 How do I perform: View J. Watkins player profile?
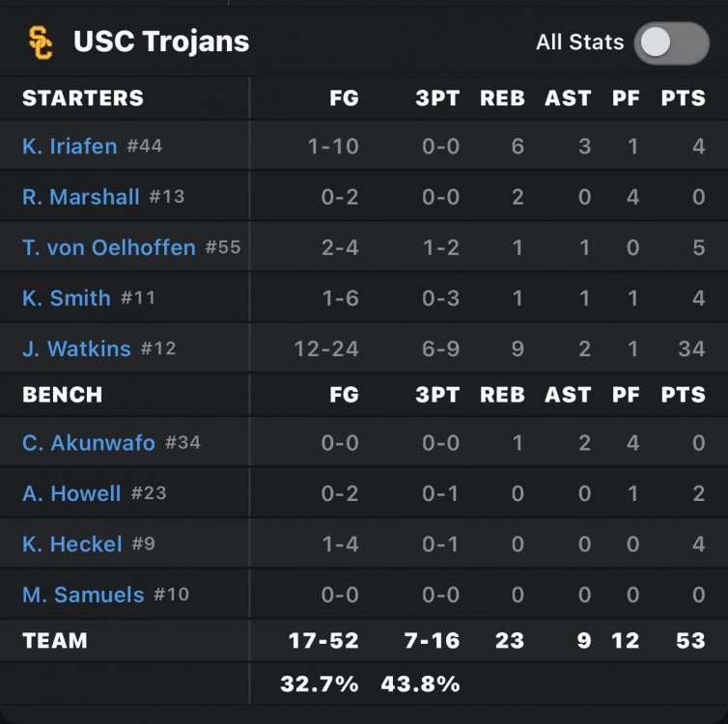[76, 348]
